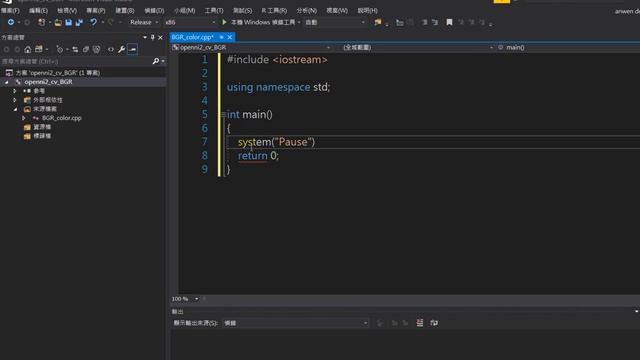
Task: Click the Clear All icon in Output panel
Action: tap(420, 323)
